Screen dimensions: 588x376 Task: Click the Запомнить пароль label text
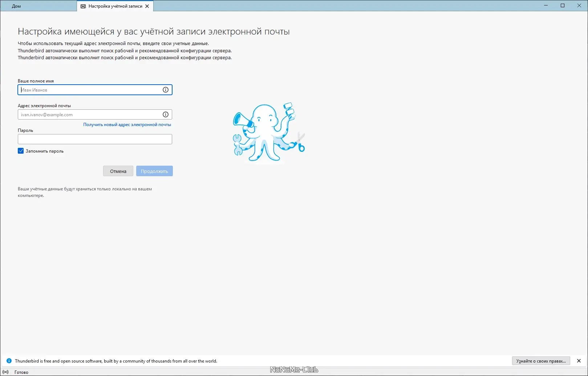pyautogui.click(x=45, y=151)
